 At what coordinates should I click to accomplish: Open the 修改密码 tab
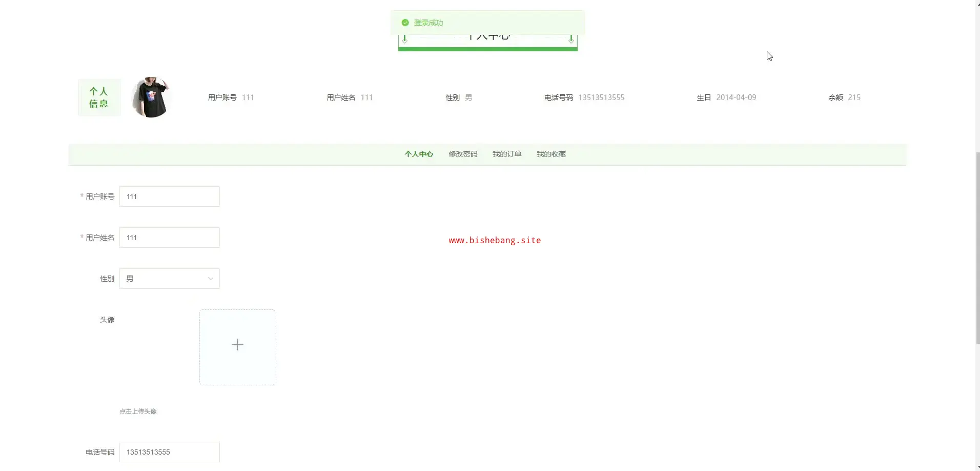(463, 154)
